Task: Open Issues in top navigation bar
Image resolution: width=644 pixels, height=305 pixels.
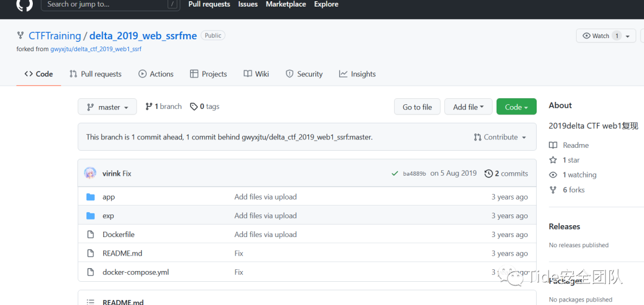Action: click(248, 4)
